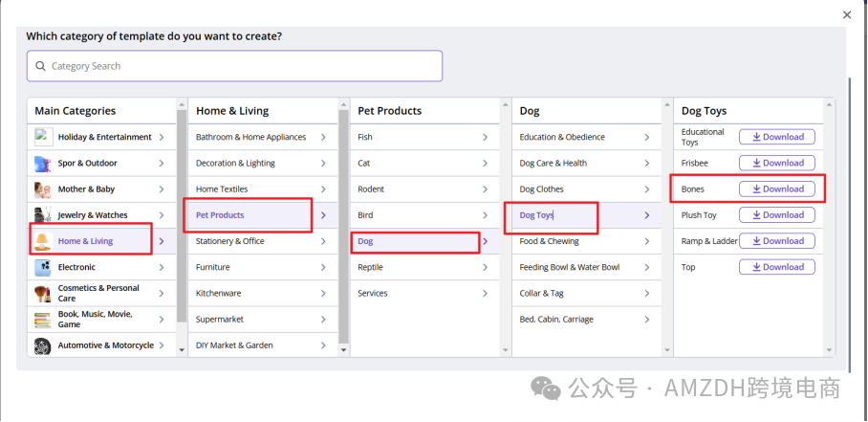The width and height of the screenshot is (868, 422).
Task: Select Dog Toys in Dog list
Action: [x=536, y=215]
